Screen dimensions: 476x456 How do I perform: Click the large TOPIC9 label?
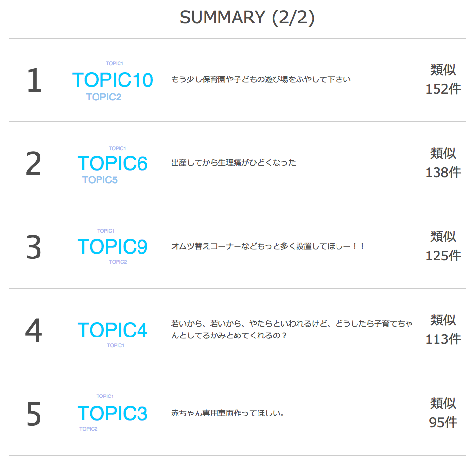(112, 247)
